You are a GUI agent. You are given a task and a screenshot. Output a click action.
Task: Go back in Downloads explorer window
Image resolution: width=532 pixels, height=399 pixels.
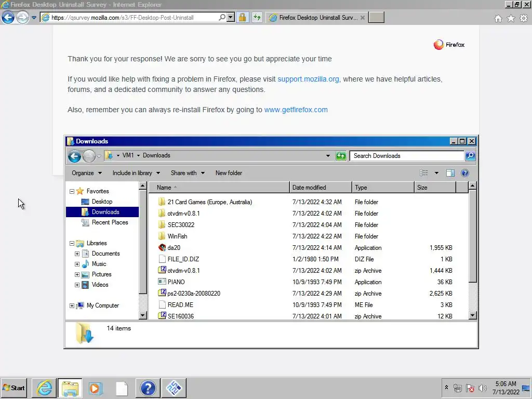point(74,156)
